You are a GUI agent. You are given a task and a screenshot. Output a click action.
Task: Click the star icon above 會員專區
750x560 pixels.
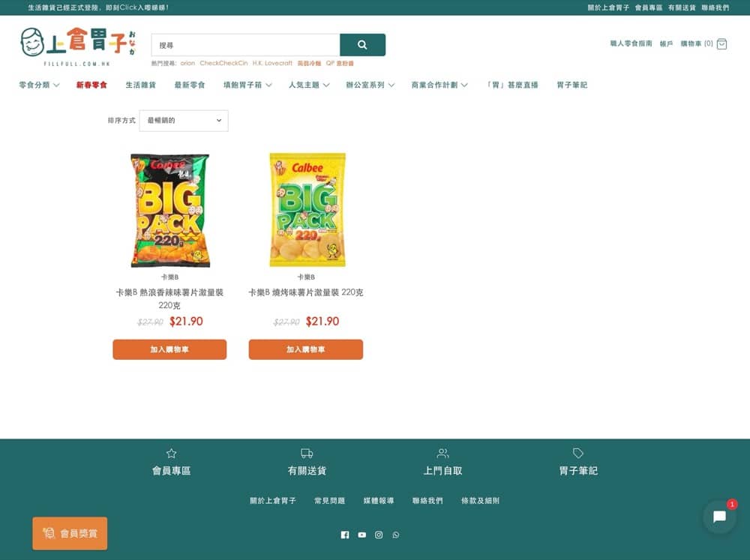coord(171,453)
